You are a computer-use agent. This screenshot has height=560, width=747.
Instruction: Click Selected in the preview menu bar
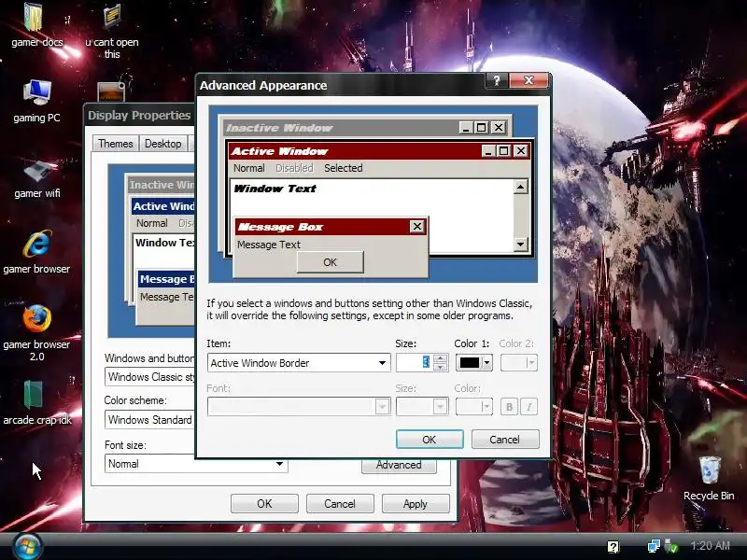tap(343, 168)
